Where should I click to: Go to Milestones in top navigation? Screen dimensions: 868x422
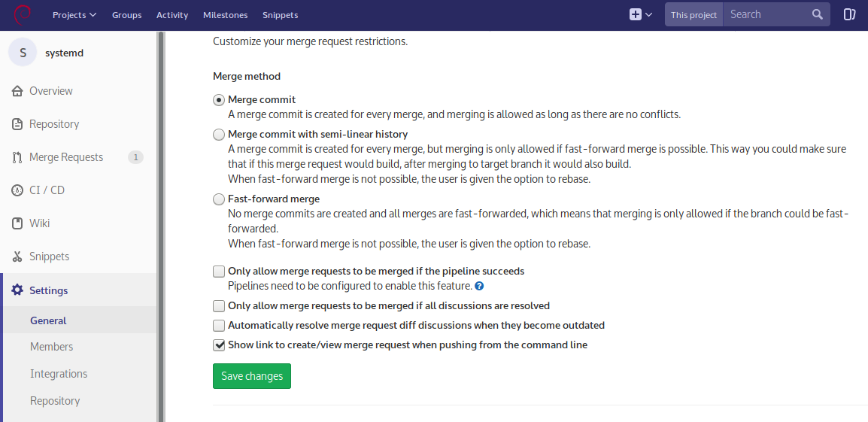[x=226, y=15]
